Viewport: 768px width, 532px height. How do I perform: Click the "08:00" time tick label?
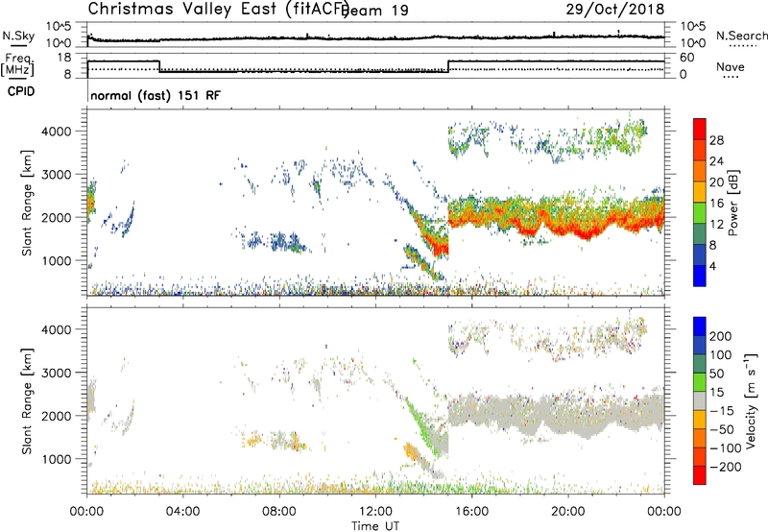(x=279, y=512)
